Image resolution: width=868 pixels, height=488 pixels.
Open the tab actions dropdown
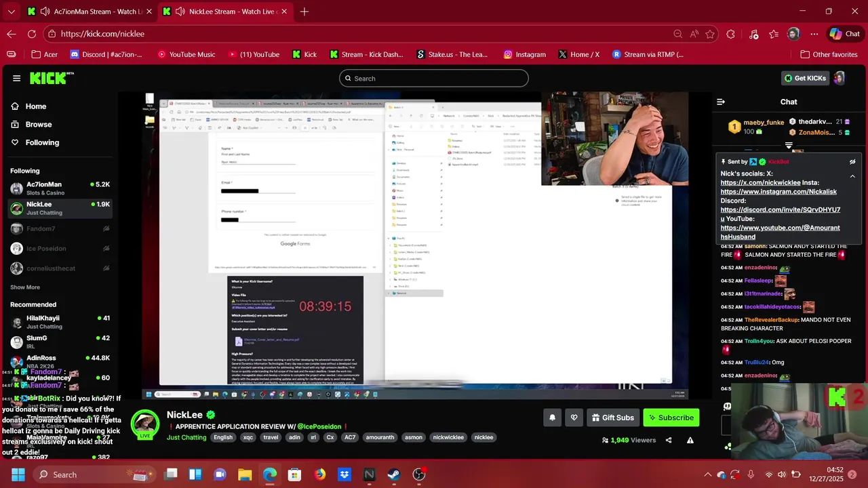(x=11, y=12)
